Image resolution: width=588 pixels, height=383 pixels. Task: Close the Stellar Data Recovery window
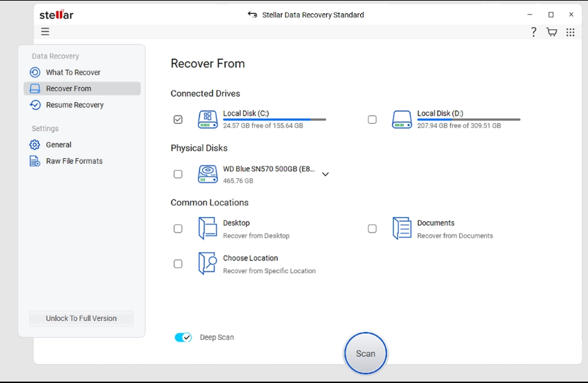571,15
